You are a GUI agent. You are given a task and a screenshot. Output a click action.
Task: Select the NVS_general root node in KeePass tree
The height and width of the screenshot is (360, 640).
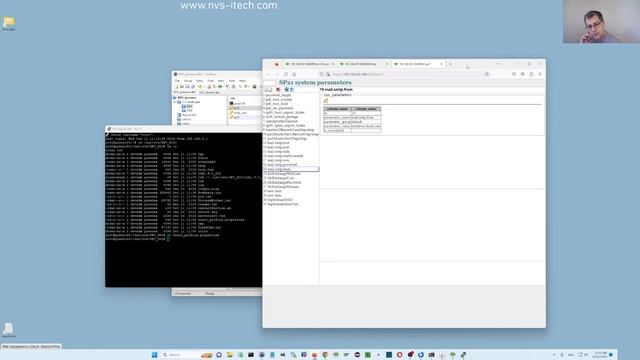pyautogui.click(x=185, y=98)
